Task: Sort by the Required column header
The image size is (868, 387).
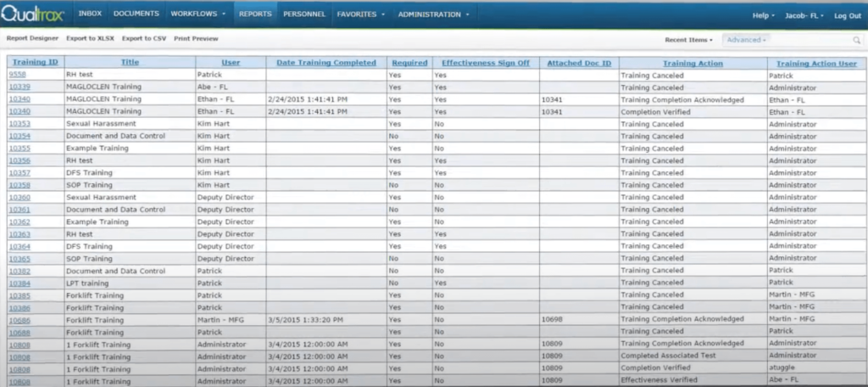Action: click(x=409, y=63)
